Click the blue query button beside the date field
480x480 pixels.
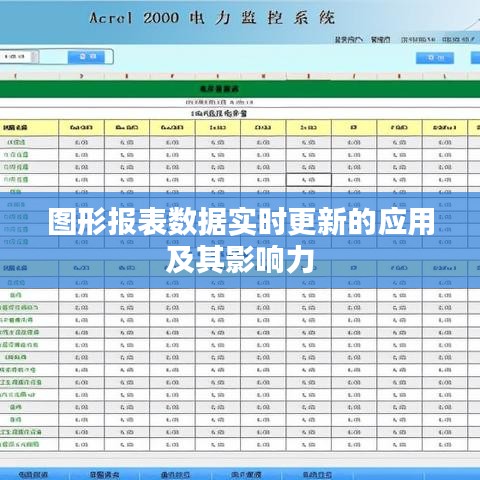[87, 57]
